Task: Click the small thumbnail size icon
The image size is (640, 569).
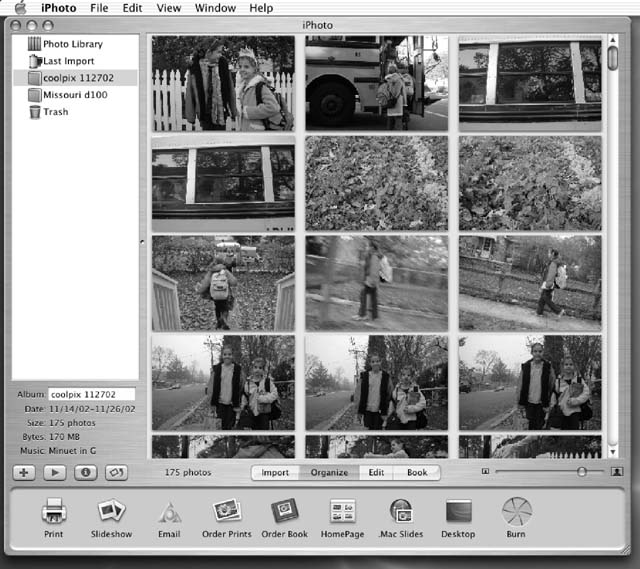Action: (x=485, y=471)
